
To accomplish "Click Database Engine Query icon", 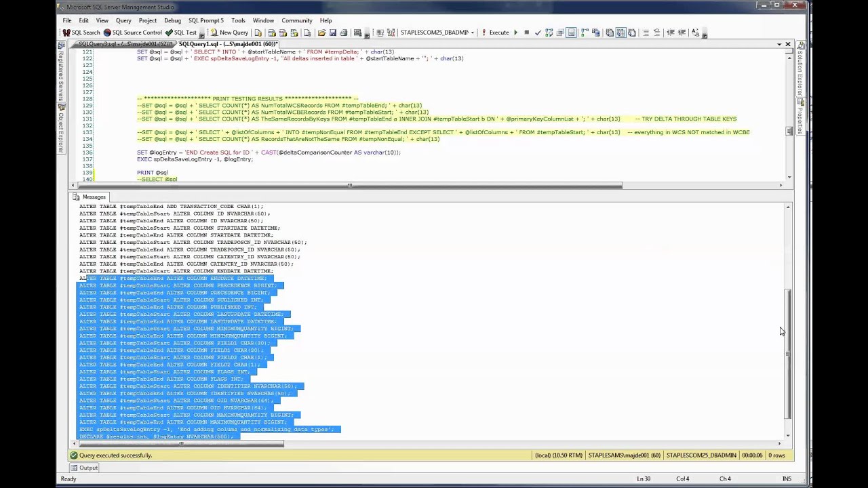I will [258, 33].
